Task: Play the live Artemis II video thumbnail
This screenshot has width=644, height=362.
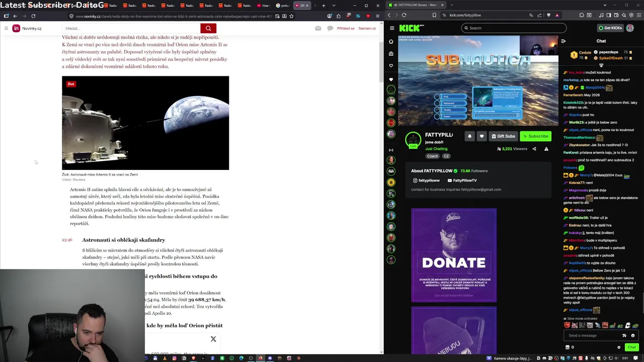Action: click(x=145, y=123)
